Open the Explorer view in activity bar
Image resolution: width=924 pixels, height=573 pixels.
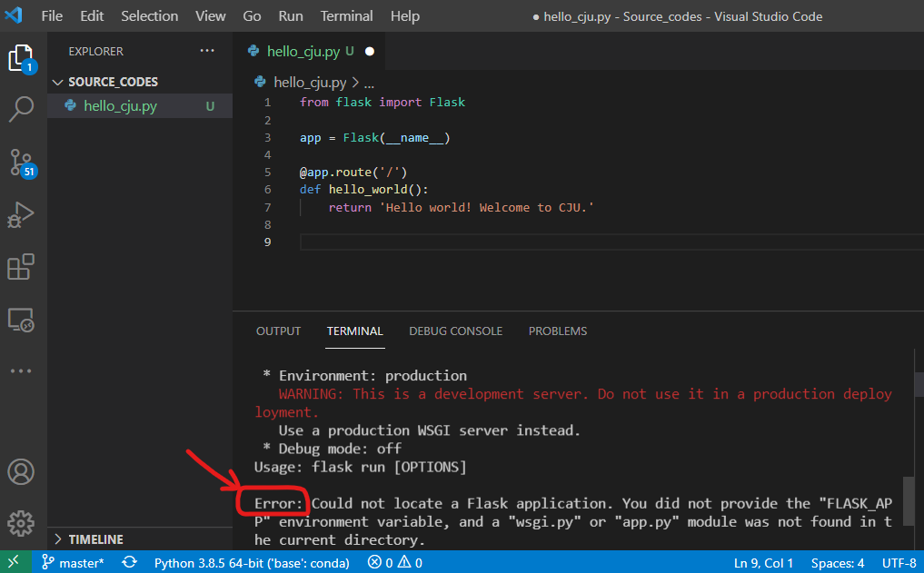[x=22, y=59]
